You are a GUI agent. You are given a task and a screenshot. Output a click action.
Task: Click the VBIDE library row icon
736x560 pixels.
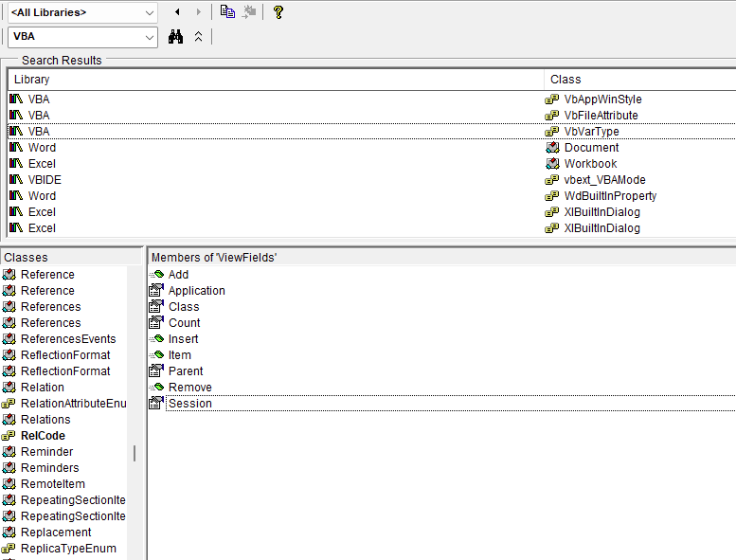(16, 179)
